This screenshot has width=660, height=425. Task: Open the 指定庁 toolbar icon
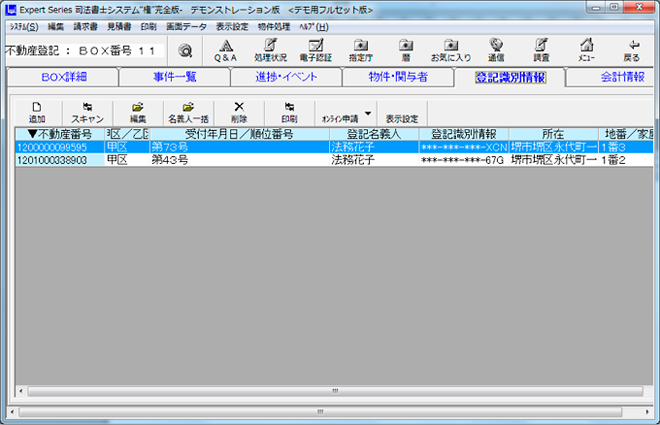361,50
